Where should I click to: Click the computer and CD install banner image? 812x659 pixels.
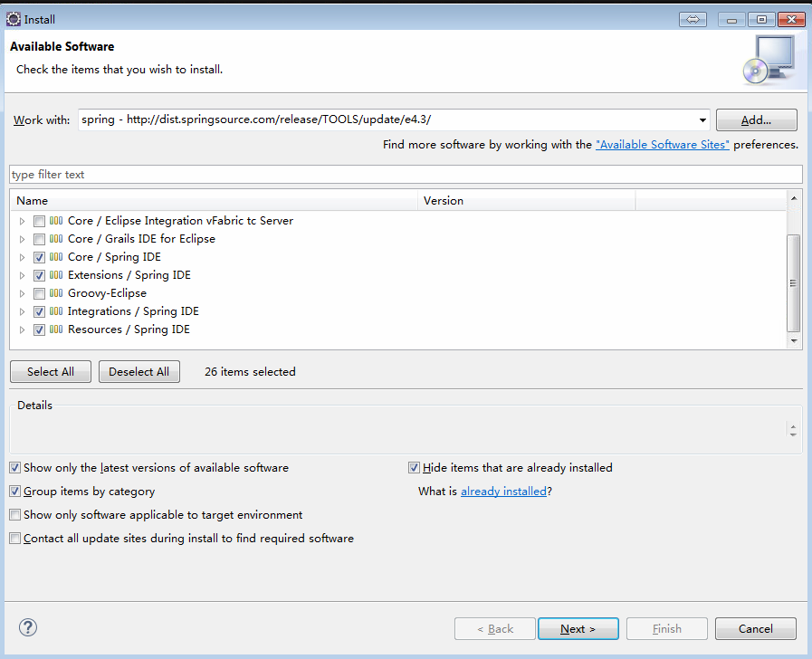point(769,60)
